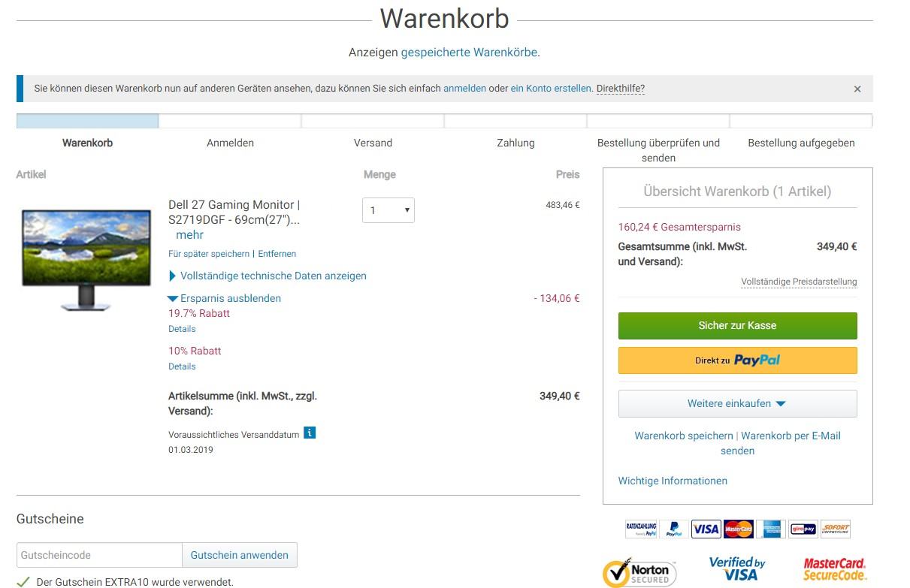Click the Sofort Überweisung logo
The height and width of the screenshot is (588, 910).
(836, 529)
